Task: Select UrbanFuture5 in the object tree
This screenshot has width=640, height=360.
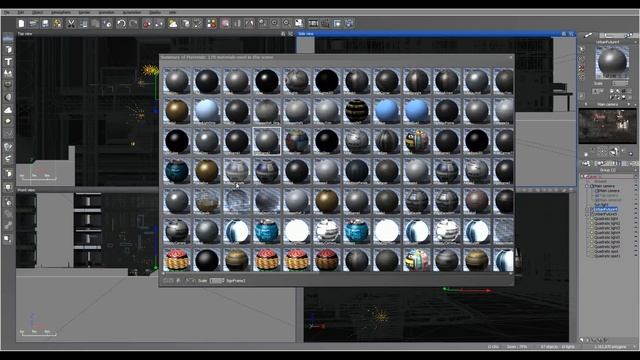Action: pos(606,214)
